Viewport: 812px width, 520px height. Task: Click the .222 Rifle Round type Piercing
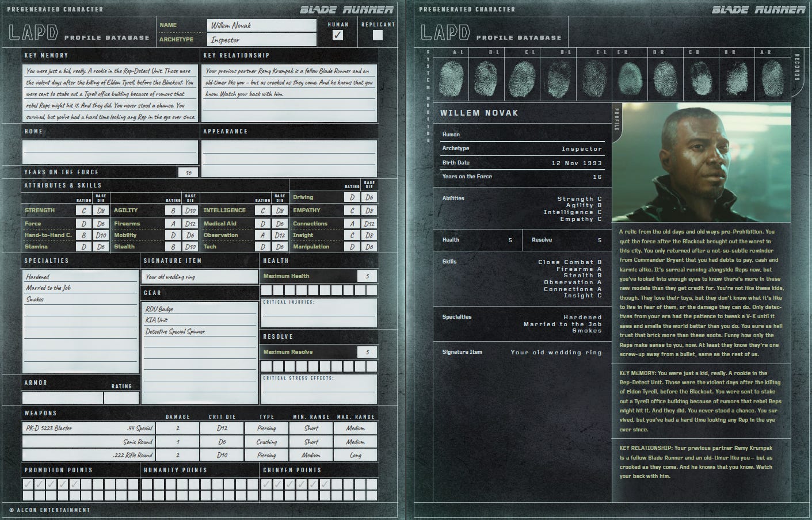click(x=266, y=455)
